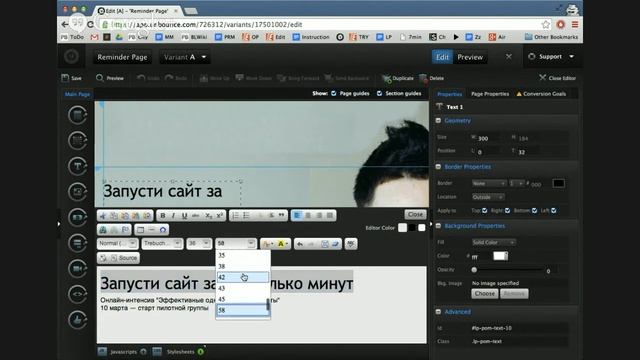Apply subscript formatting
Screen dimensions: 640x360
(208, 216)
